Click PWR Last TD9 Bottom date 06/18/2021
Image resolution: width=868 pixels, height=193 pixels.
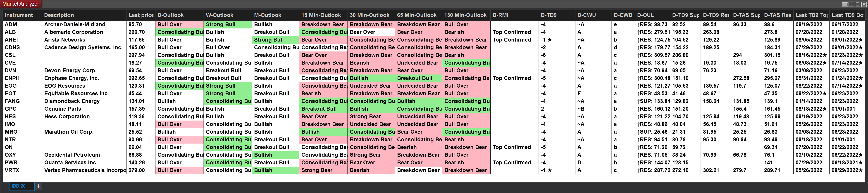click(847, 162)
